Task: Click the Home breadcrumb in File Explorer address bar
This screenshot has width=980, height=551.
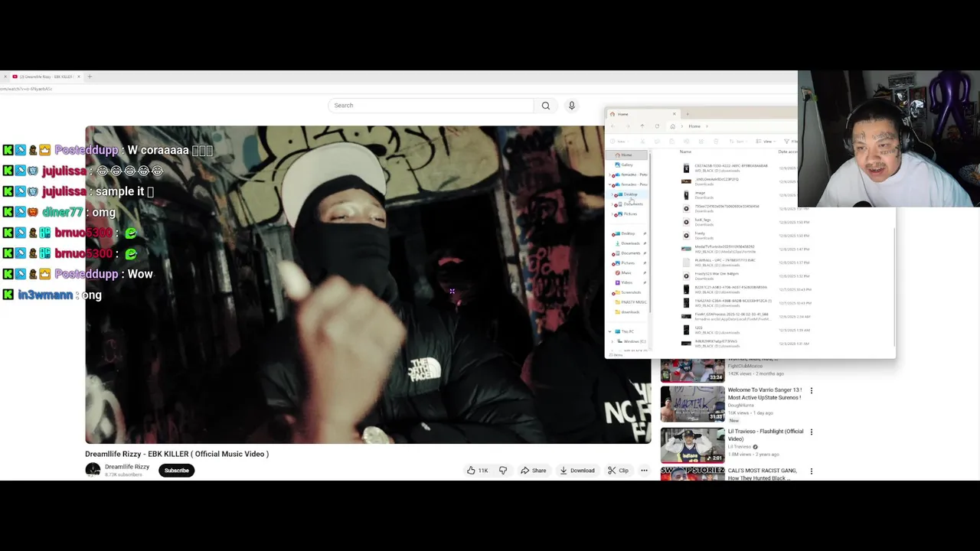Action: click(694, 126)
